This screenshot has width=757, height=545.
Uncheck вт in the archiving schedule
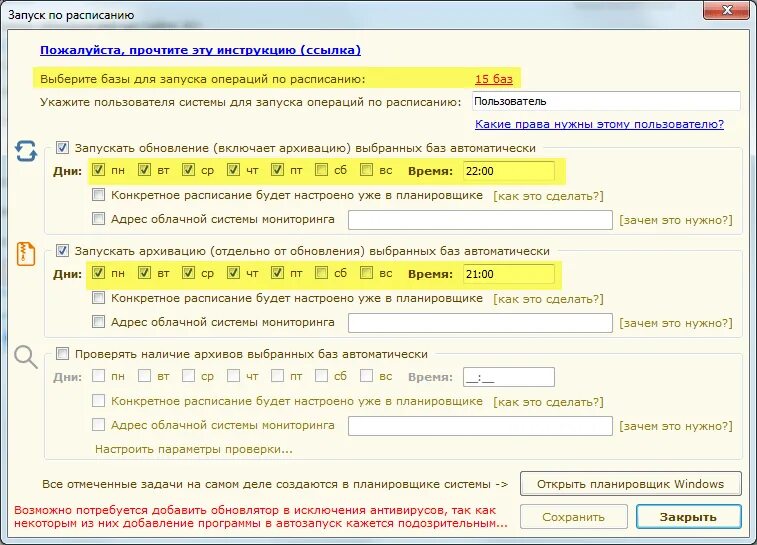(144, 273)
